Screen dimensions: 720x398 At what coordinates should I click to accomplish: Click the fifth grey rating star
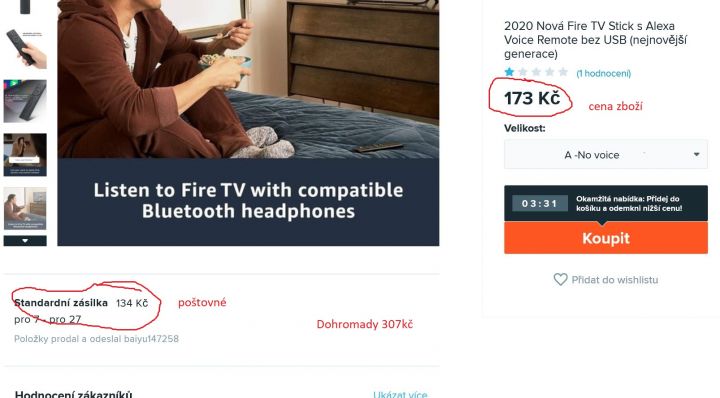(563, 72)
